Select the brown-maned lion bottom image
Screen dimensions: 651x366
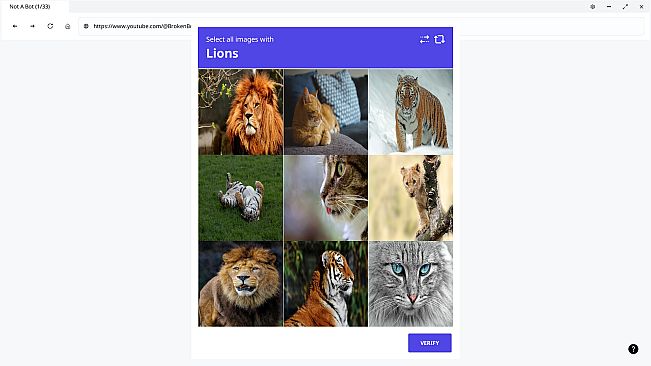pyautogui.click(x=241, y=284)
